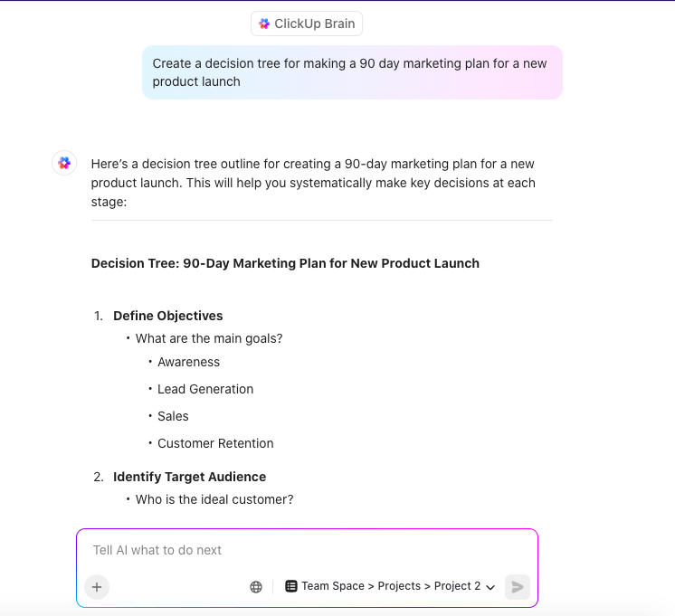Click the 'Identify Target Audience' list item

(189, 477)
